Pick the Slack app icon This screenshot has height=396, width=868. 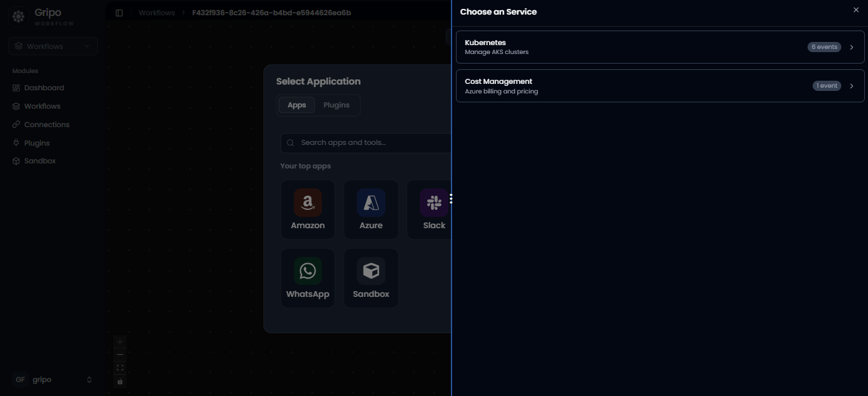pyautogui.click(x=434, y=203)
